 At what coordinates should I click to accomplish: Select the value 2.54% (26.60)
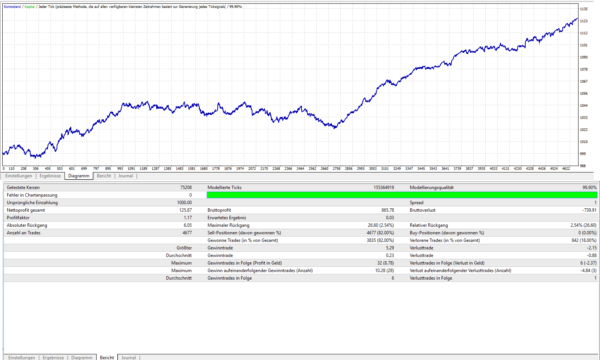click(583, 225)
